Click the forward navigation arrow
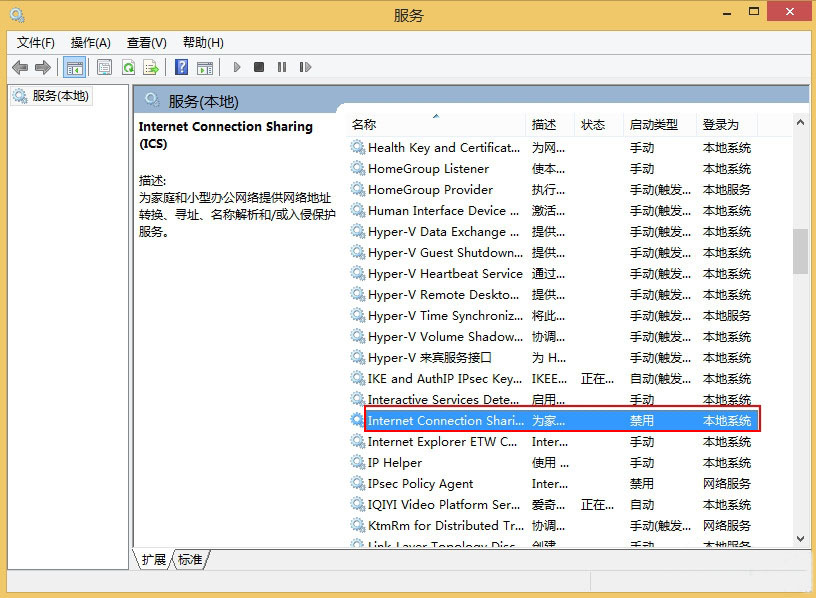Viewport: 816px width, 598px height. tap(42, 67)
